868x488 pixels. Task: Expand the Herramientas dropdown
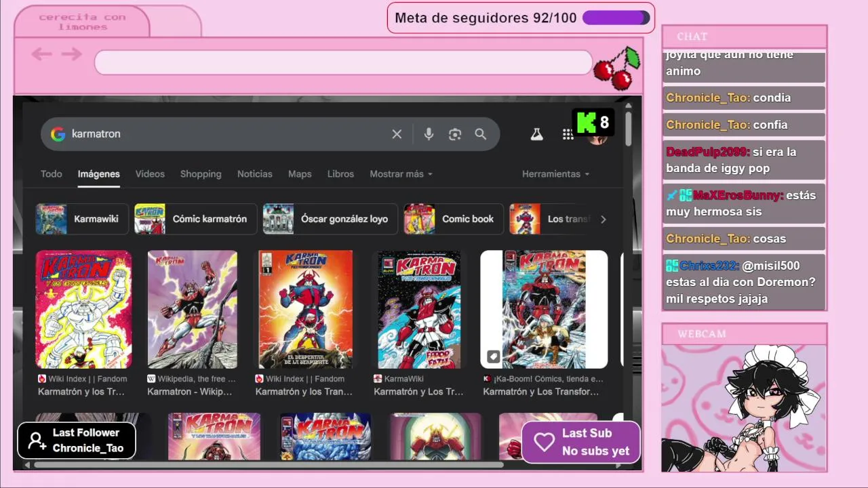[555, 174]
